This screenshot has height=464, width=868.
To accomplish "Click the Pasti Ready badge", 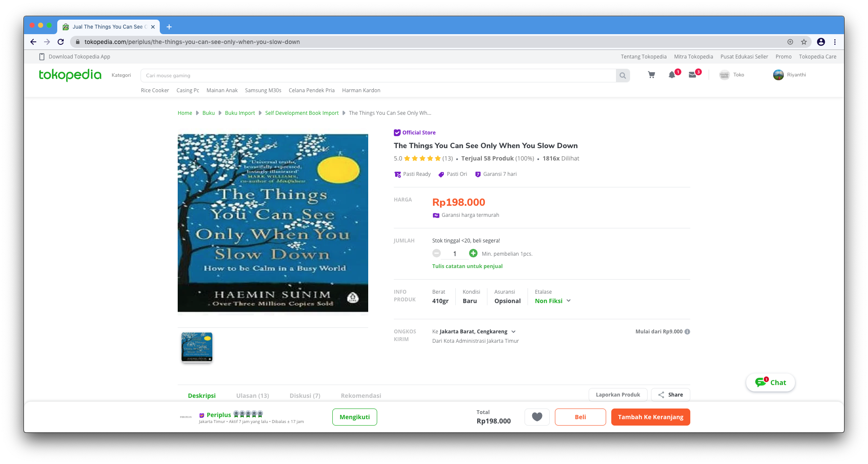I will [412, 174].
